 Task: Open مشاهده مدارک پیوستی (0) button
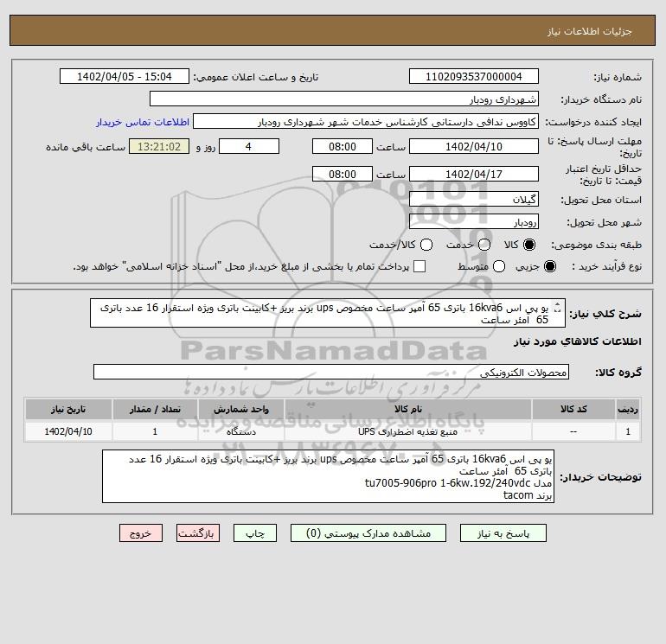368,532
